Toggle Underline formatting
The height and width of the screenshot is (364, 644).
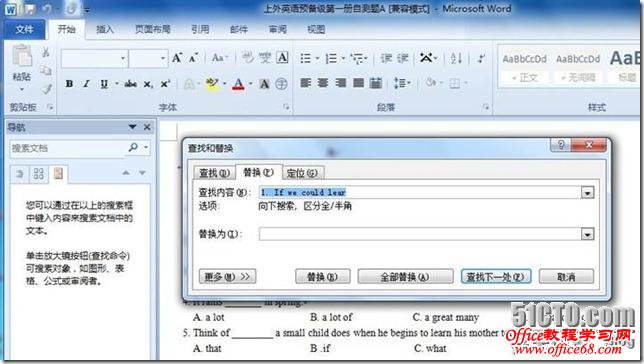coord(104,84)
